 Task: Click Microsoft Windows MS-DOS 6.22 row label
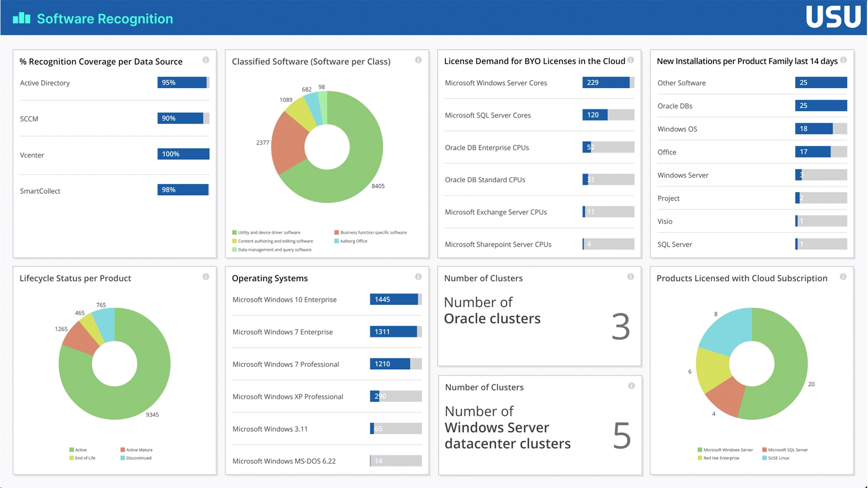[x=284, y=461]
